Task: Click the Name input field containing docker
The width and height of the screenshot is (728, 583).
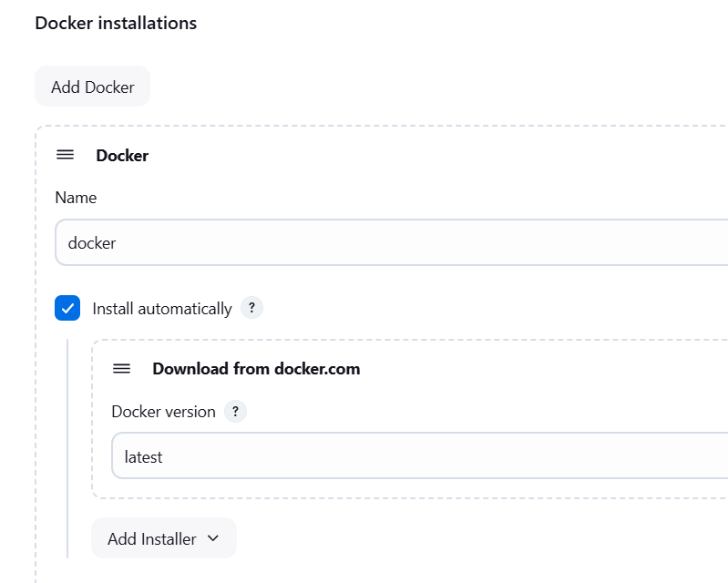Action: tap(392, 242)
